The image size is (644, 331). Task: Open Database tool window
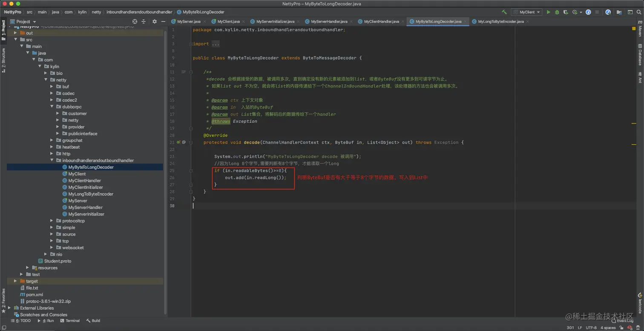(x=640, y=55)
